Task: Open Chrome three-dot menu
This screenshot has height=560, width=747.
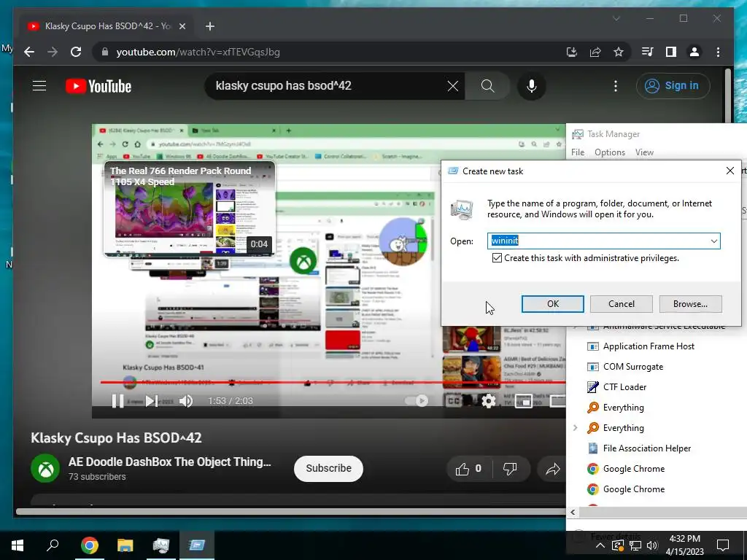Action: 718,52
